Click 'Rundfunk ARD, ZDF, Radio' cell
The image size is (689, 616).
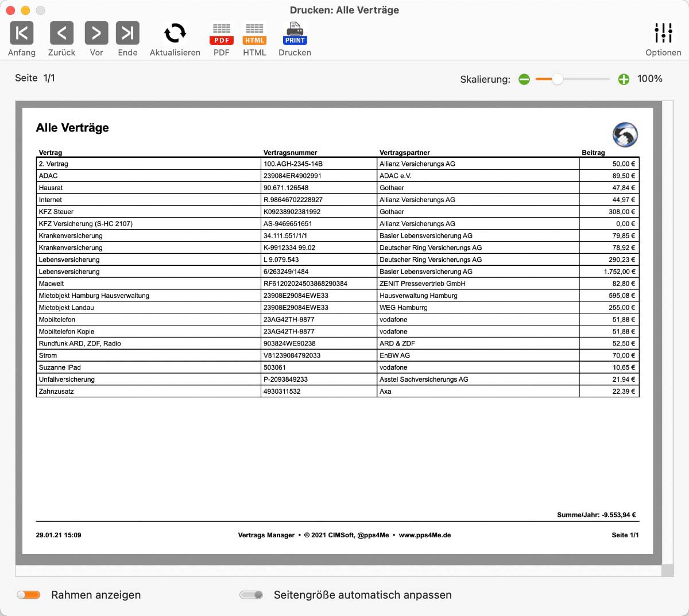click(148, 344)
